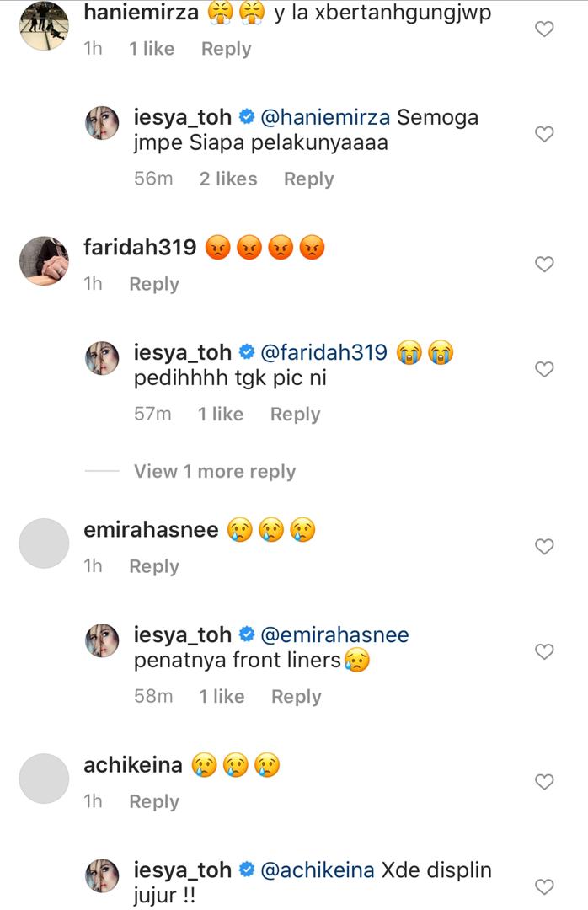Reply to faridah319's comment

coord(153,284)
